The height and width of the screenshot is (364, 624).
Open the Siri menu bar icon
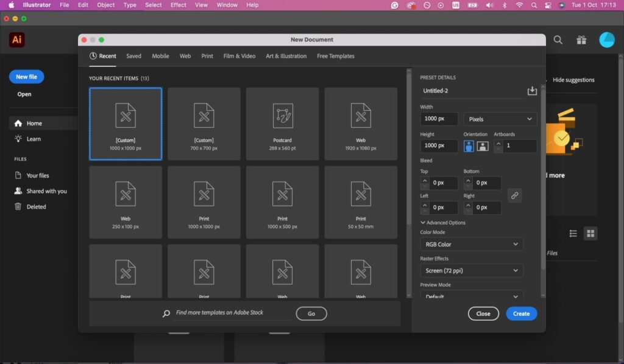click(x=561, y=5)
